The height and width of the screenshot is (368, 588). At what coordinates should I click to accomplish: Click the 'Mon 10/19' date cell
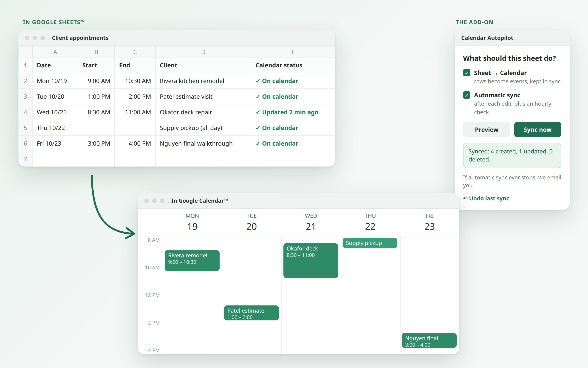[x=55, y=81]
